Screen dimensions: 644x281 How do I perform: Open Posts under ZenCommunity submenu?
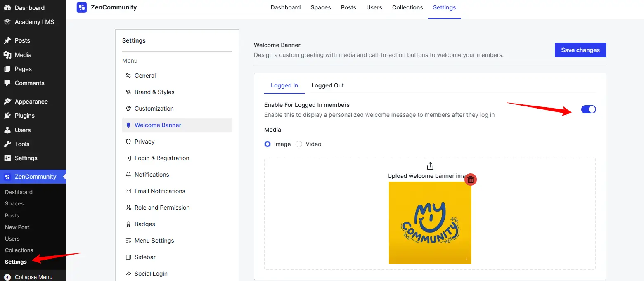pyautogui.click(x=12, y=215)
